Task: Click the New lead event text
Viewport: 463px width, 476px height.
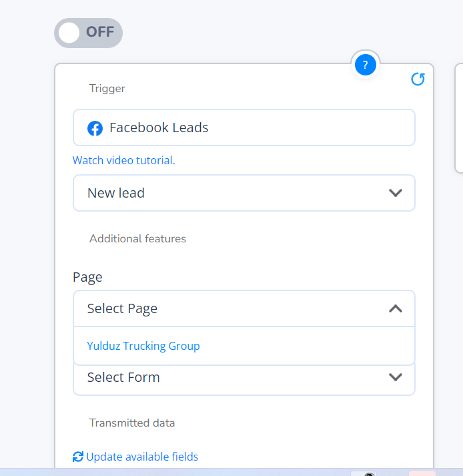Action: pos(116,193)
